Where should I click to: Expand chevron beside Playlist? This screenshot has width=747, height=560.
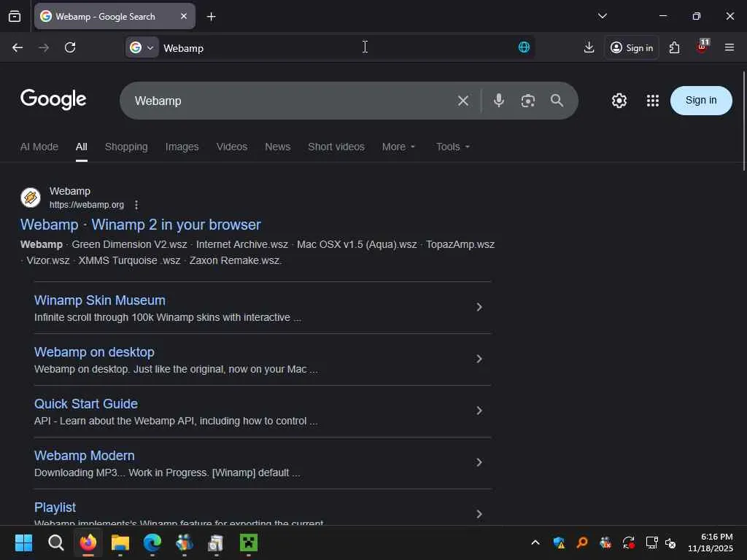coord(479,514)
